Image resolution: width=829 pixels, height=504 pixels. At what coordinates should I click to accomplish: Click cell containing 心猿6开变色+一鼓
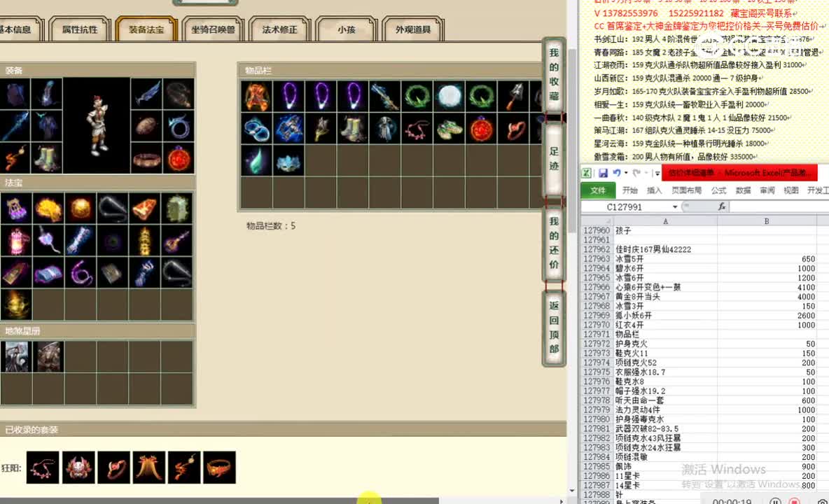click(665, 288)
